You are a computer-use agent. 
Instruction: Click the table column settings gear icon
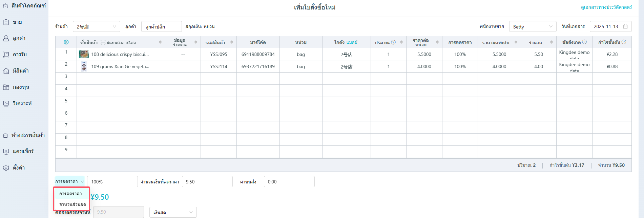click(66, 42)
